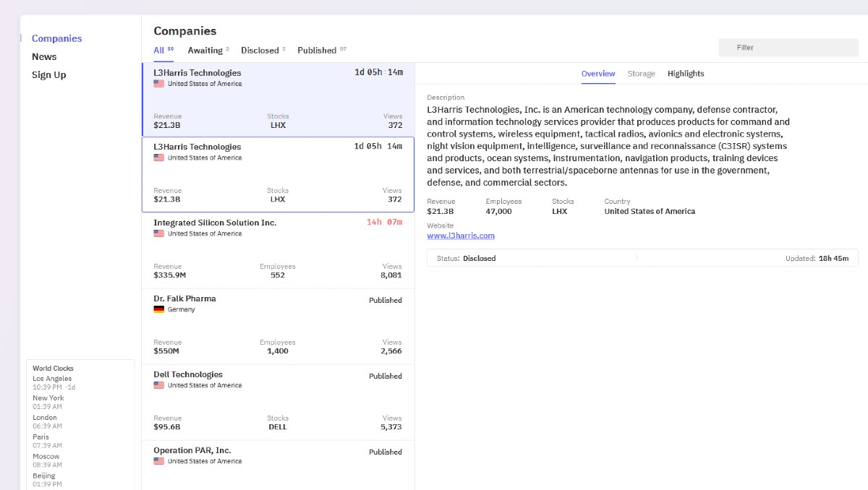This screenshot has height=490, width=868.
Task: Click the Description heading in the details panel
Action: tap(446, 98)
